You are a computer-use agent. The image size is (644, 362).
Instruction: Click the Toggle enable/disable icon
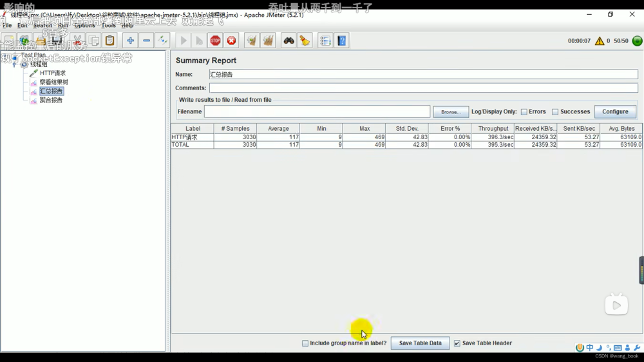tap(163, 41)
